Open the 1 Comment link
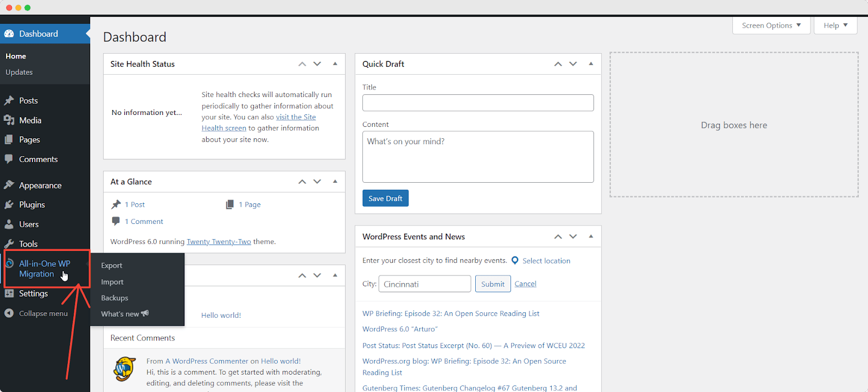This screenshot has height=392, width=868. click(x=144, y=221)
